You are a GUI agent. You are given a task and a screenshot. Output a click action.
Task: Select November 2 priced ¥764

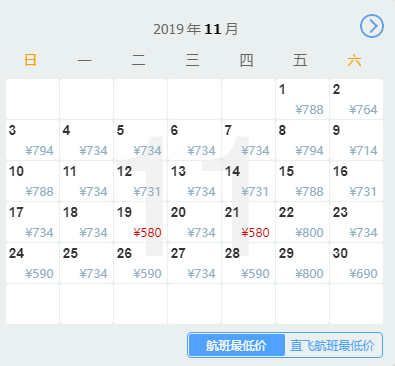tap(356, 99)
